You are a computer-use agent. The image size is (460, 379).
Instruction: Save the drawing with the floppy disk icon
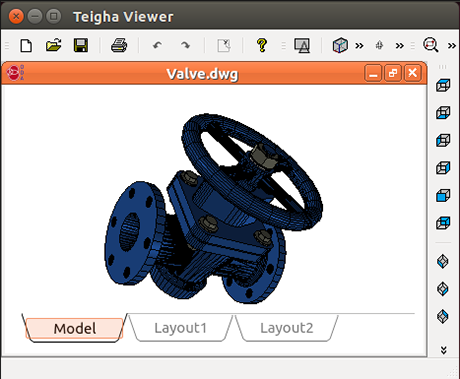pos(81,45)
